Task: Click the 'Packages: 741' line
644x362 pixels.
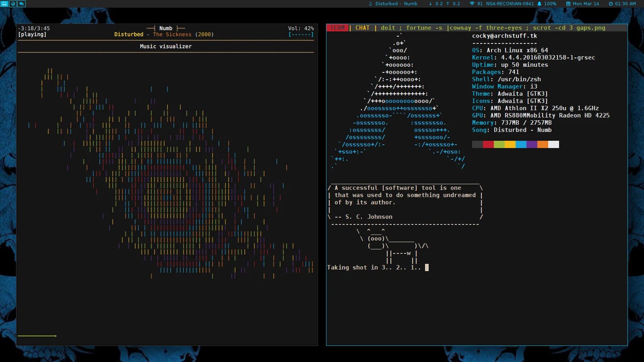Action: [x=495, y=72]
